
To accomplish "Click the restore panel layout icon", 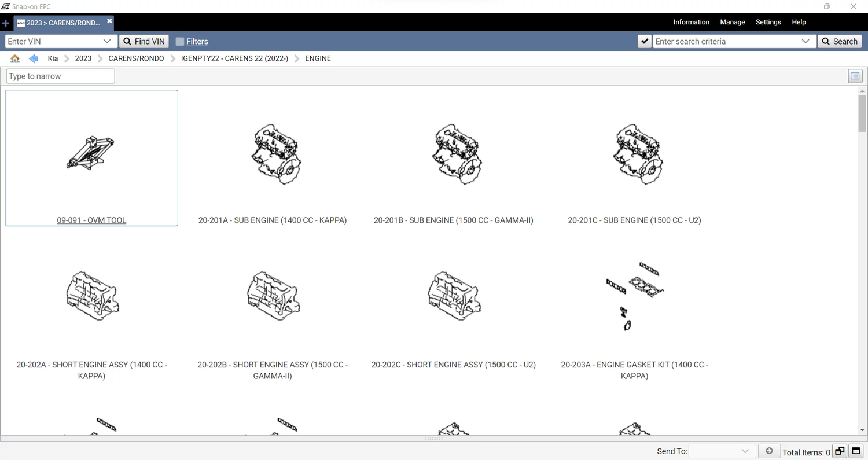I will [840, 451].
